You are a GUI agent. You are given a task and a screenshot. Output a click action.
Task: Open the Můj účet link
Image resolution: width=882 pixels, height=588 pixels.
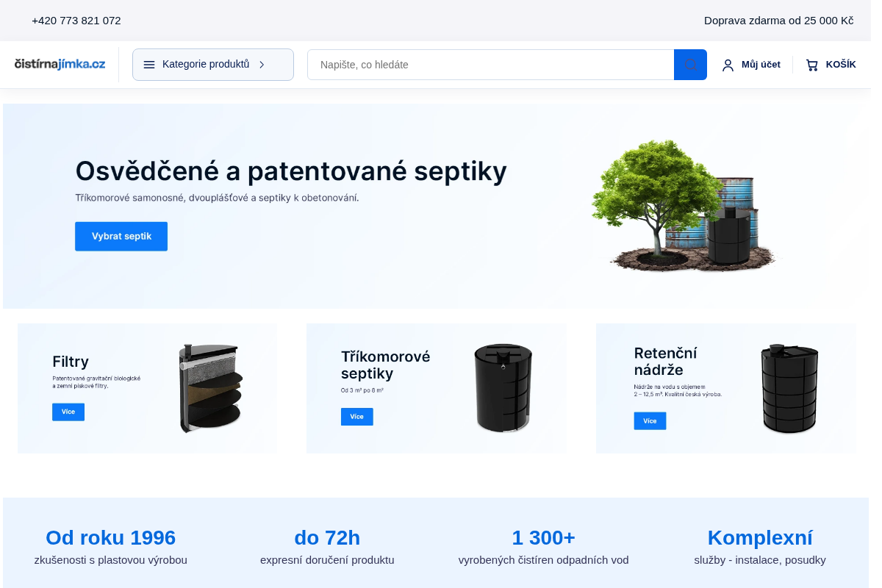click(x=761, y=65)
